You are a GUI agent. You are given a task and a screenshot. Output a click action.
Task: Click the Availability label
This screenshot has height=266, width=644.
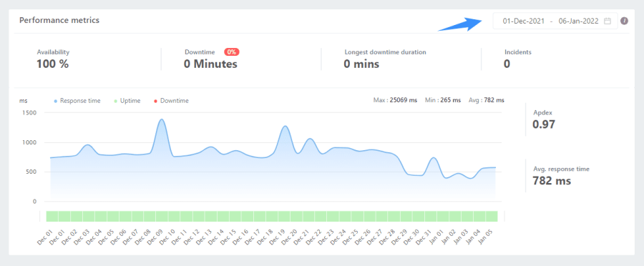click(53, 52)
